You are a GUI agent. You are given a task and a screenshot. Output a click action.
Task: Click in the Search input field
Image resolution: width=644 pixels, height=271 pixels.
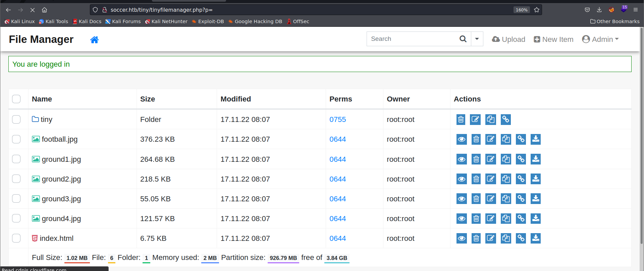point(413,39)
